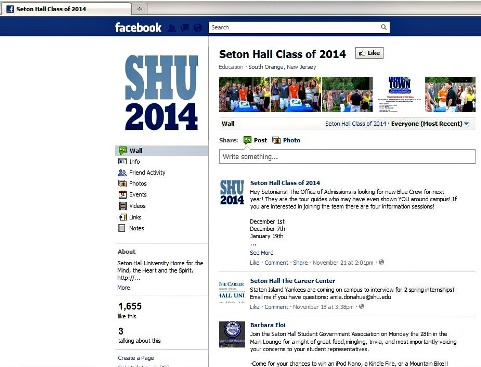Open Seton Hall Class of 2014 post author link
Viewport: 481px width, 367px height.
(x=285, y=183)
